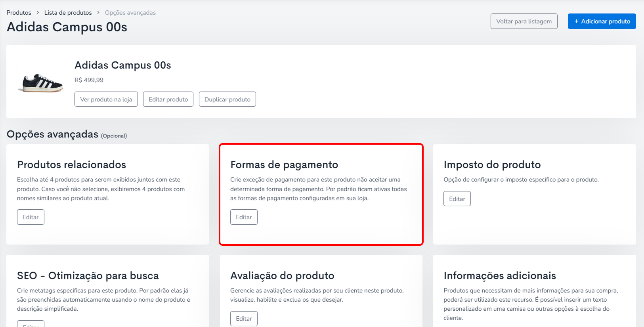Click the Avaliação do produto card title

point(282,275)
